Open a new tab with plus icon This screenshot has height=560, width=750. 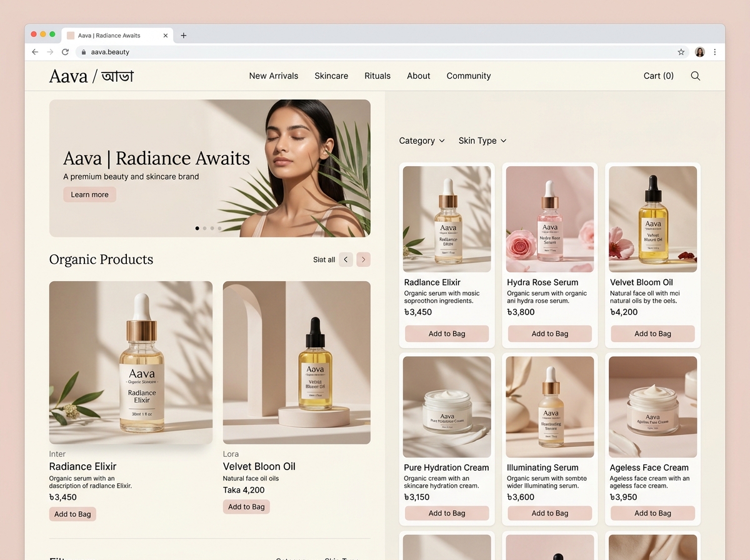click(x=183, y=36)
